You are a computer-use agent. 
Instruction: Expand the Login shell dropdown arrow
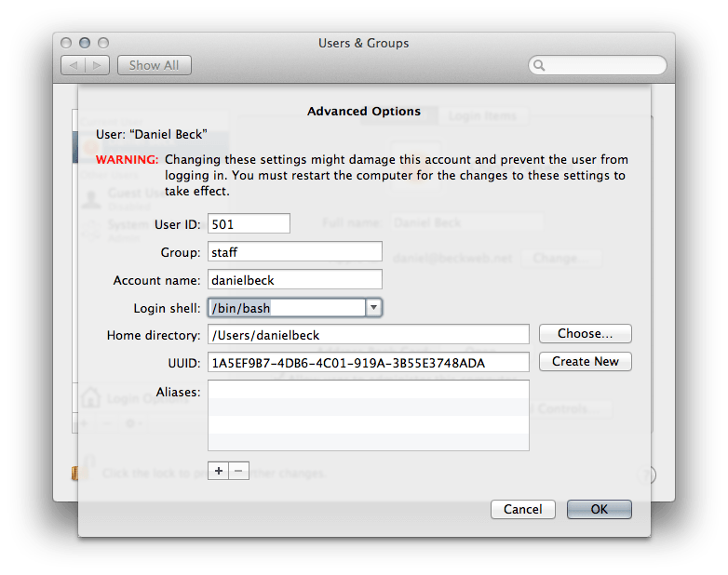click(372, 307)
